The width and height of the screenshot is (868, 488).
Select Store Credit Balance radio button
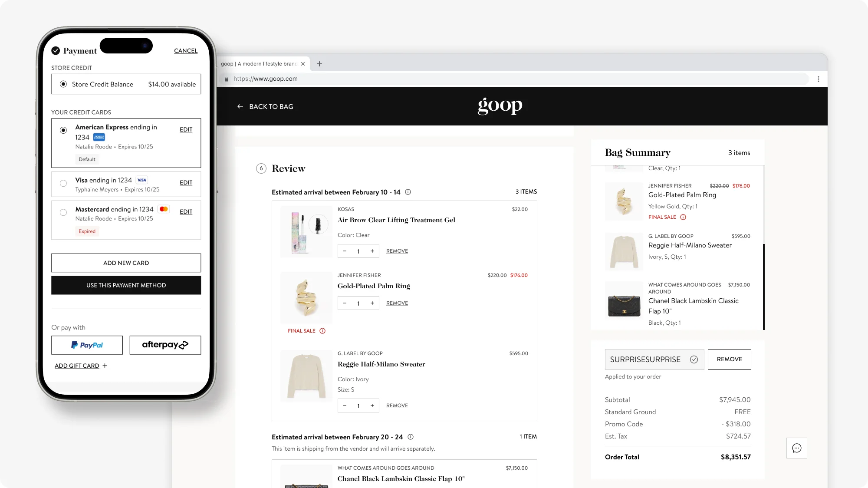point(63,83)
